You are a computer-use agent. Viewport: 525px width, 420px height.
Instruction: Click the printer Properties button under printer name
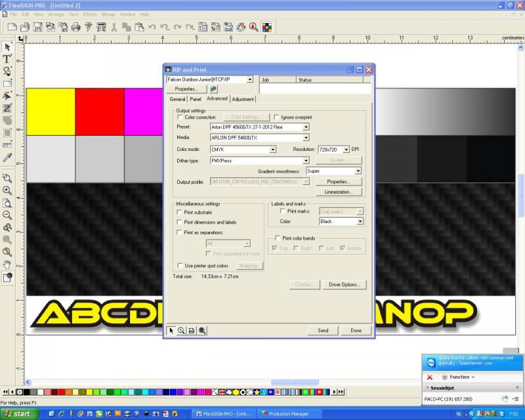click(186, 89)
